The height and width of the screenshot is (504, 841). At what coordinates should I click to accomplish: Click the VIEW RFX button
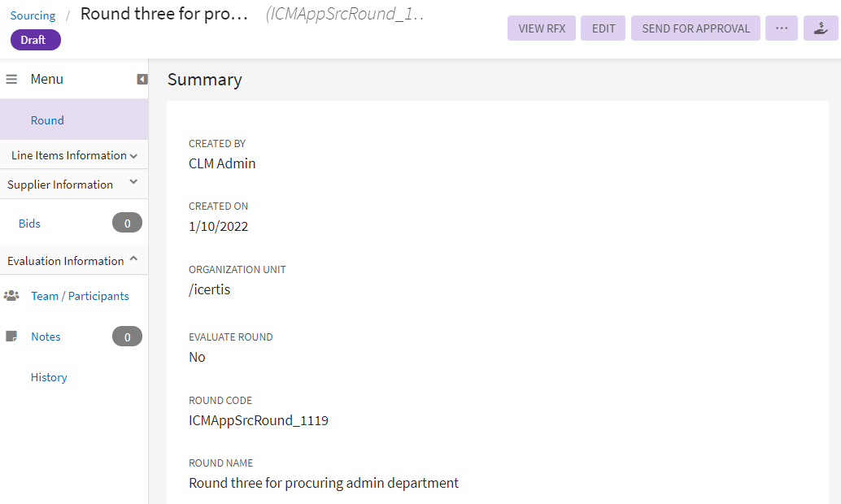point(542,28)
